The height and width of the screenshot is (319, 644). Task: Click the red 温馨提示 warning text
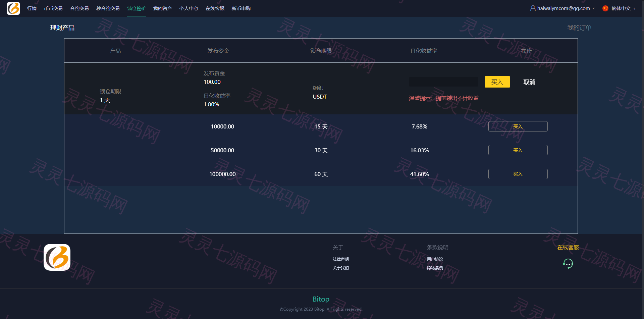pyautogui.click(x=444, y=98)
